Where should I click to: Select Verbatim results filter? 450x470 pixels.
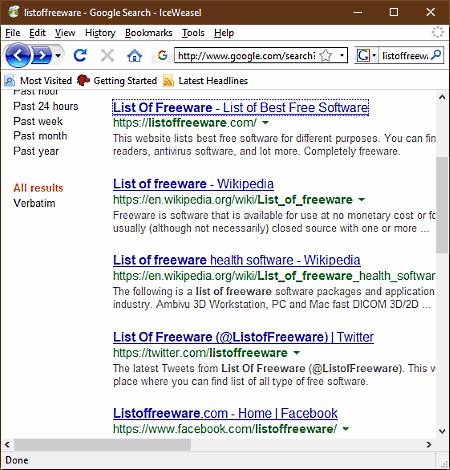point(34,203)
